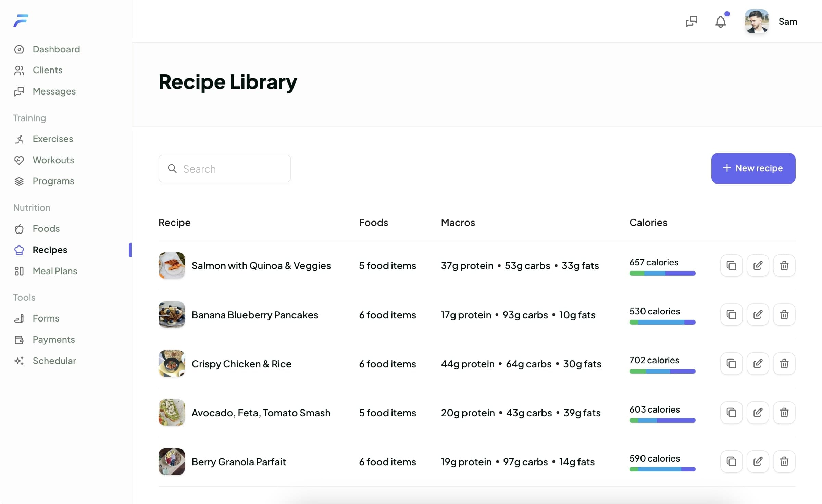
Task: Click the Search input field
Action: click(x=224, y=168)
